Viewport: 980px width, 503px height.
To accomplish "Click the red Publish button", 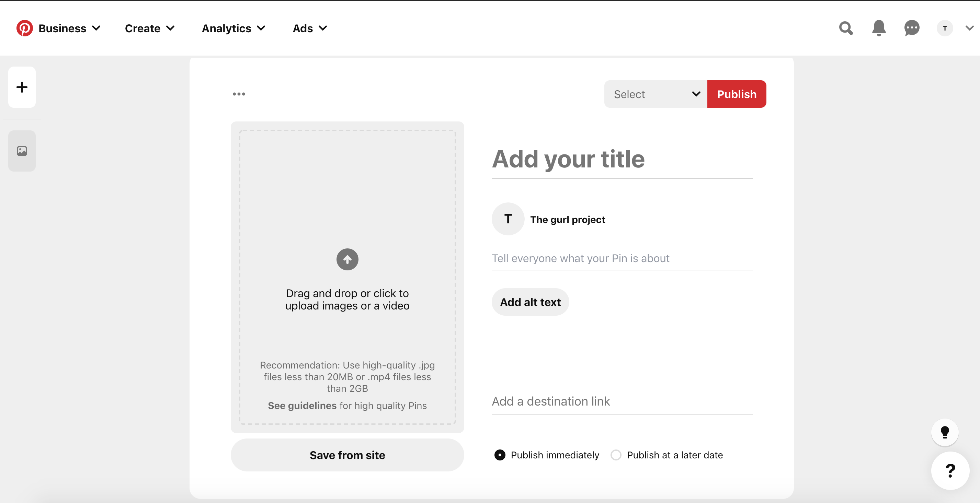I will click(737, 94).
